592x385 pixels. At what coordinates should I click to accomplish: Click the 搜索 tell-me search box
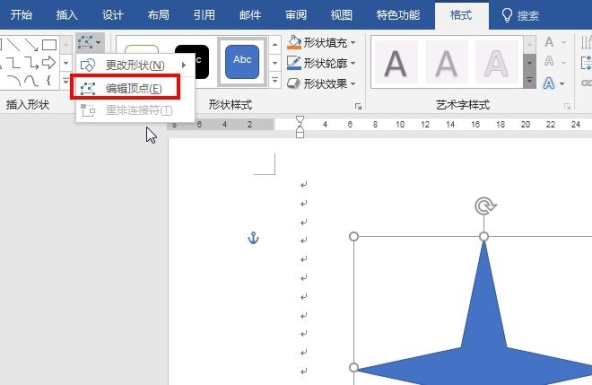tap(520, 16)
